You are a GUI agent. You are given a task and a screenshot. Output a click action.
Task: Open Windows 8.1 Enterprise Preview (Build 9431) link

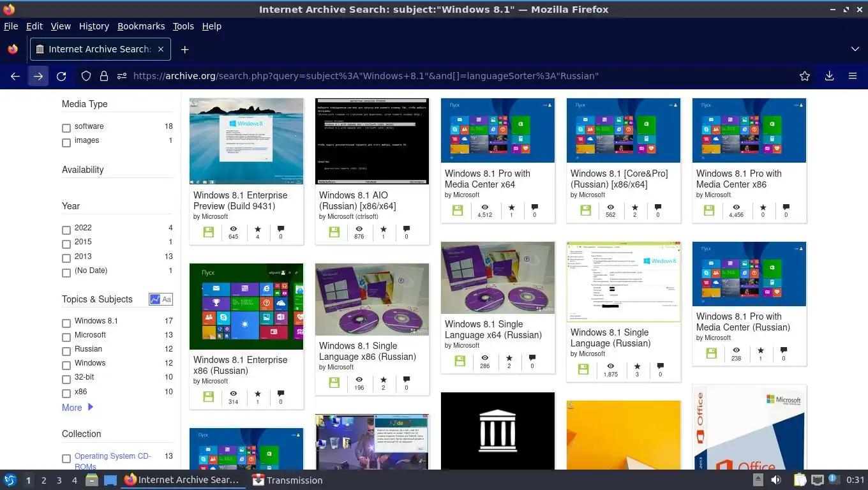tap(241, 200)
